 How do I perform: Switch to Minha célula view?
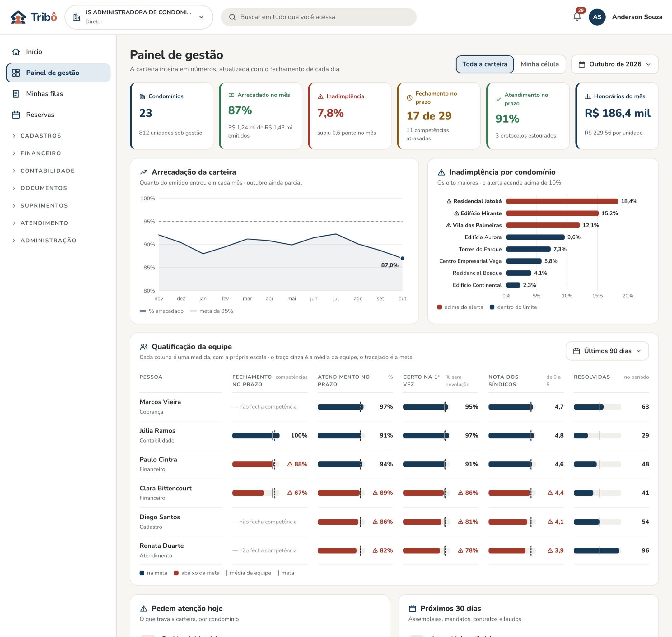coord(539,64)
